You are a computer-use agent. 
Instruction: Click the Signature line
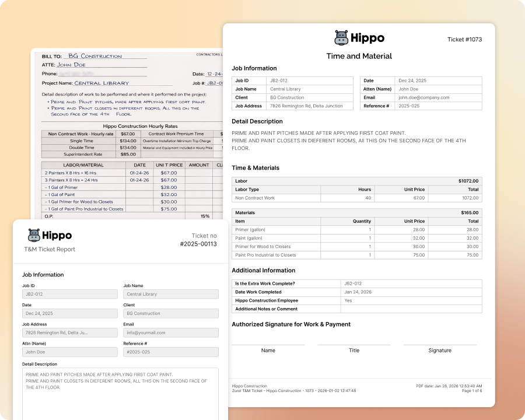click(x=440, y=345)
